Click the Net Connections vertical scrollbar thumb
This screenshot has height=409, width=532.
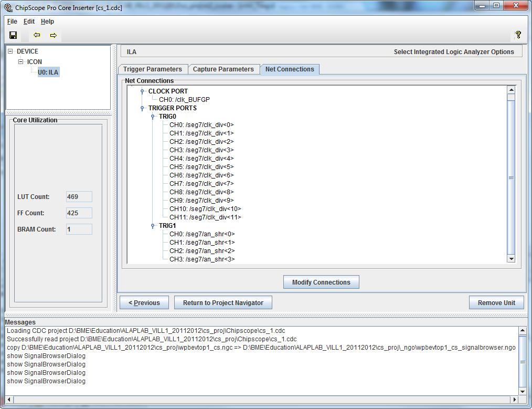[511, 177]
